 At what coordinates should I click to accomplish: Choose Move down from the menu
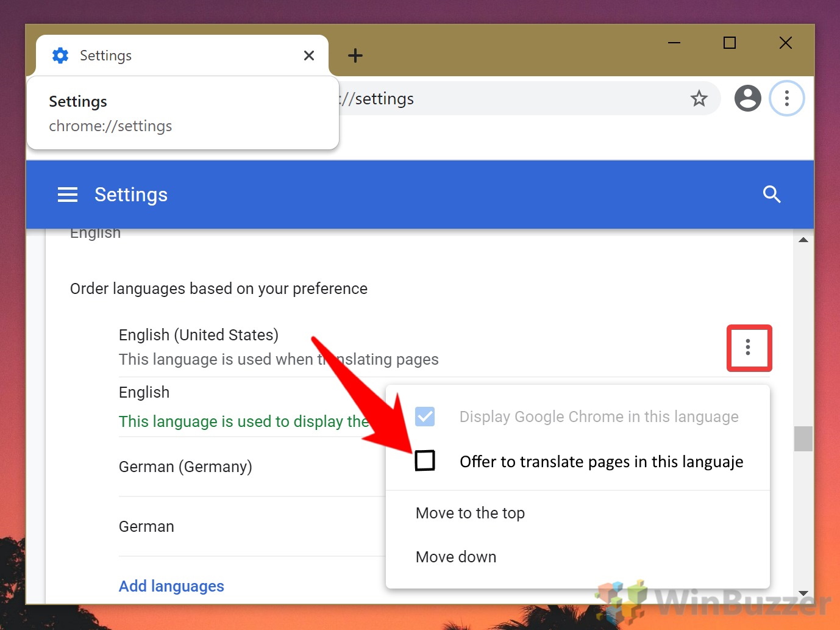coord(456,557)
